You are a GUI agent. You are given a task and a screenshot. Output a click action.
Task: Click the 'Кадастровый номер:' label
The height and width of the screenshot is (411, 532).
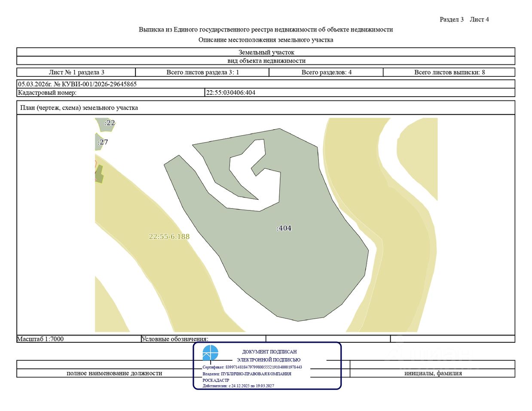click(47, 92)
